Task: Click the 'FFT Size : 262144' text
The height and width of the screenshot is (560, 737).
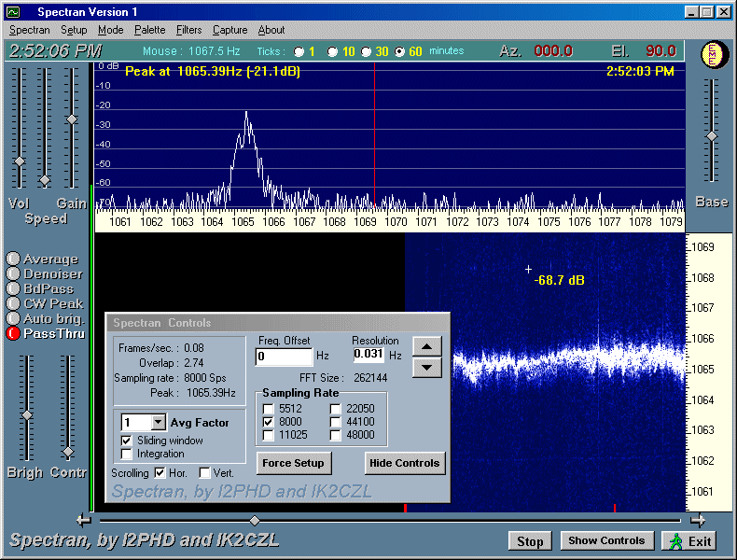Action: click(343, 378)
